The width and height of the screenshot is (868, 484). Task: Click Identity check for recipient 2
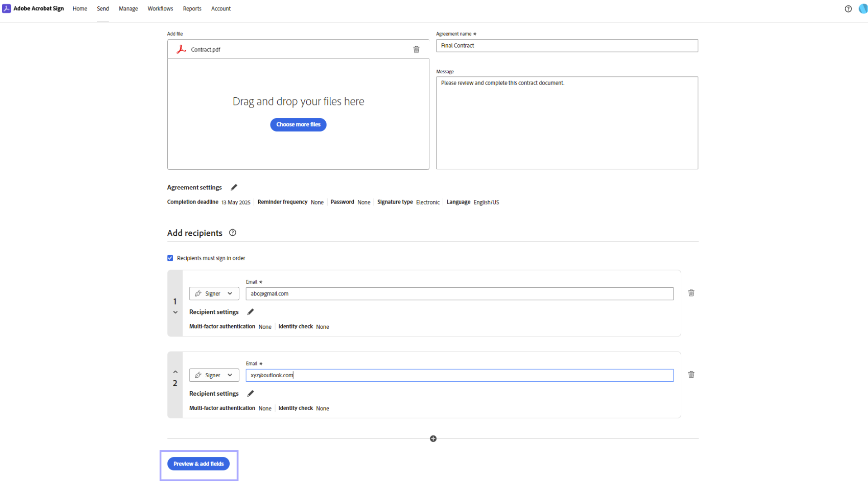click(295, 408)
